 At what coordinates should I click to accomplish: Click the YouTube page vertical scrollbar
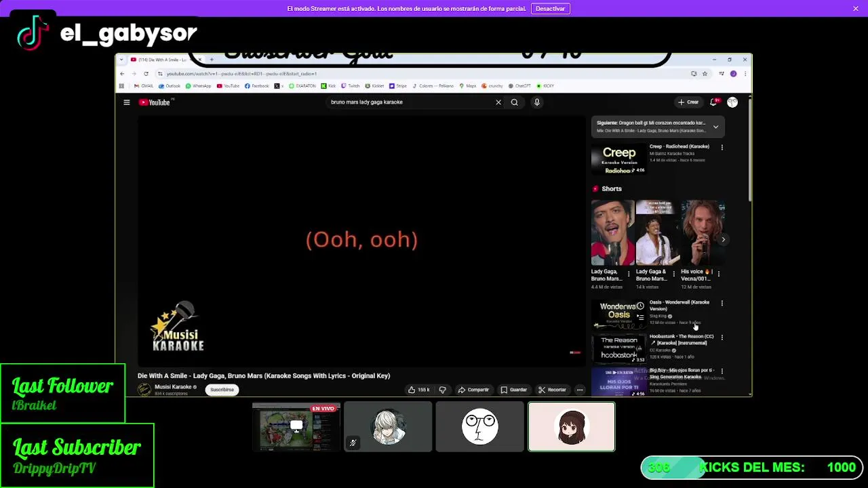[x=749, y=149]
